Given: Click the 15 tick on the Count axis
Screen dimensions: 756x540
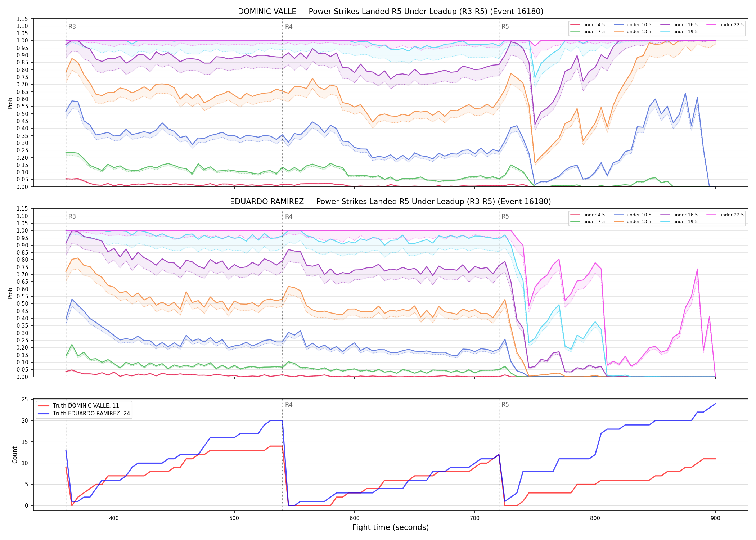Looking at the screenshot, I should point(25,442).
